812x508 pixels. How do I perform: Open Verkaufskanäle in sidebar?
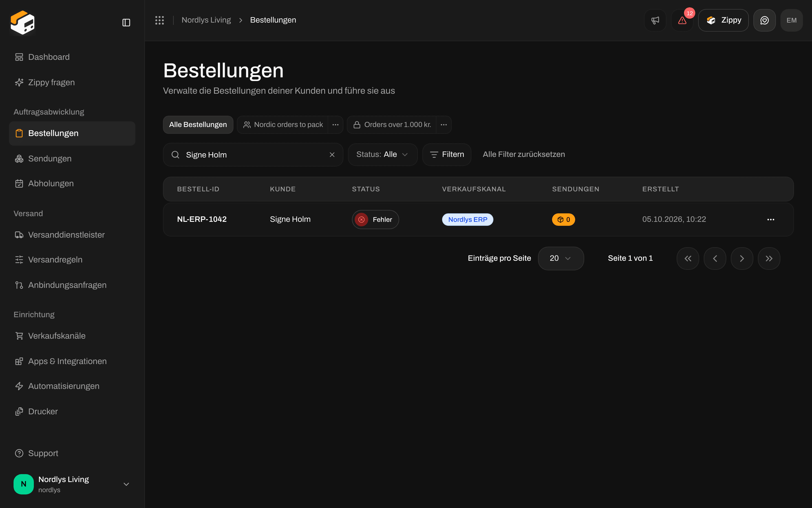pos(72,336)
